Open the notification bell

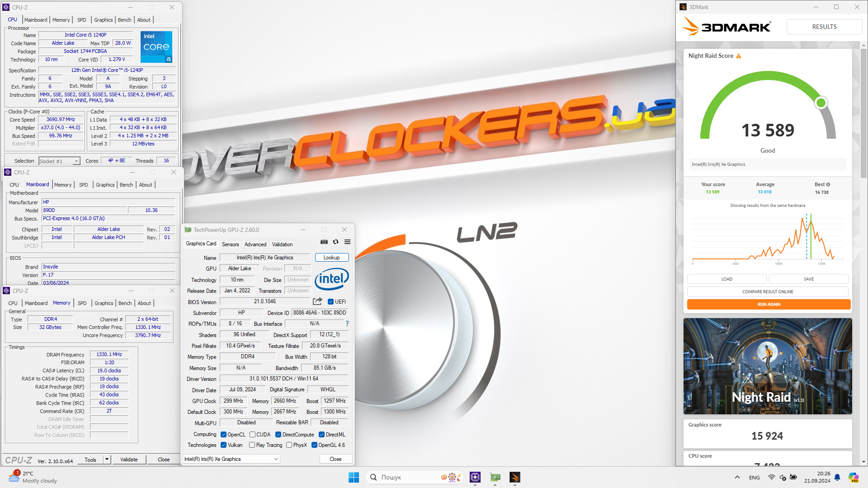(x=837, y=477)
